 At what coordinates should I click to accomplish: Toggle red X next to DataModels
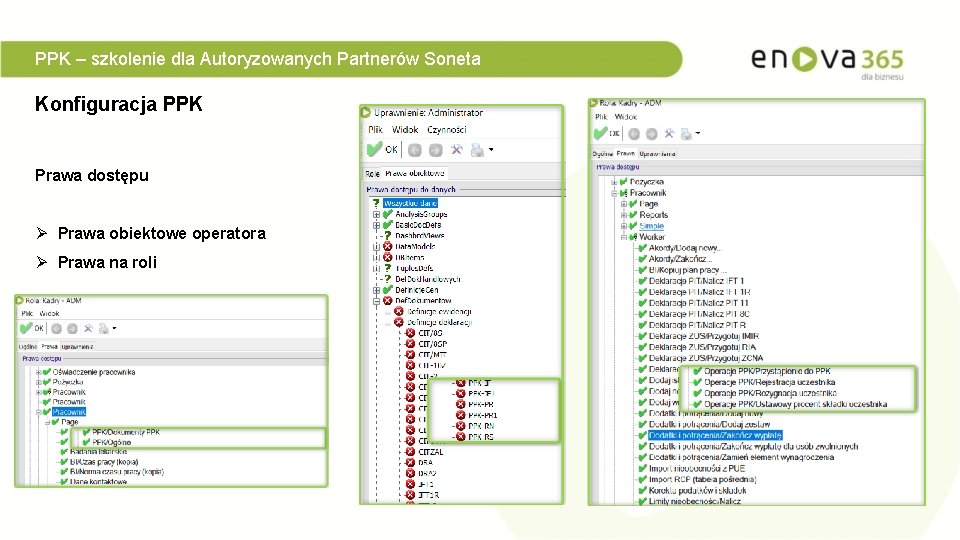point(387,246)
